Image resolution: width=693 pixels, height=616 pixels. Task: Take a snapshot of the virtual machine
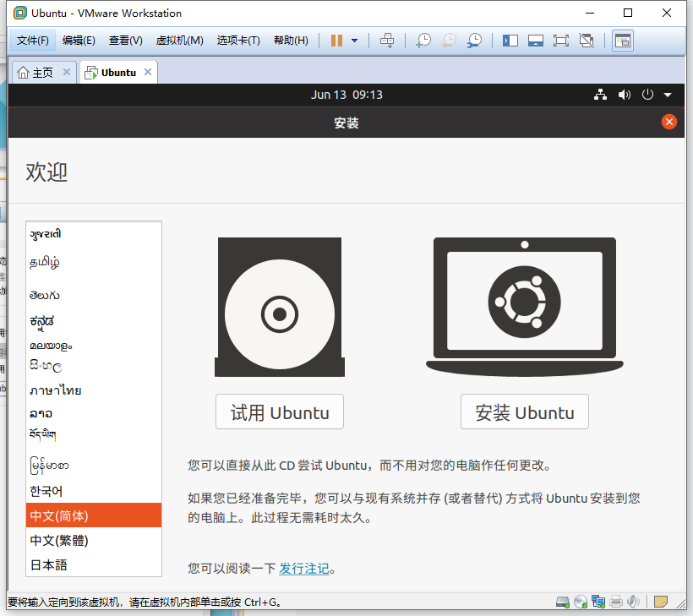[x=423, y=41]
